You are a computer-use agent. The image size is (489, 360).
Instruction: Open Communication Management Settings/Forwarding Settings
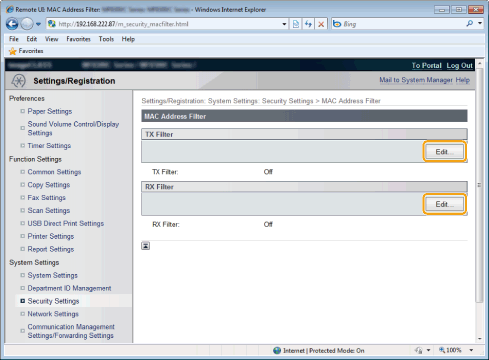(x=71, y=331)
